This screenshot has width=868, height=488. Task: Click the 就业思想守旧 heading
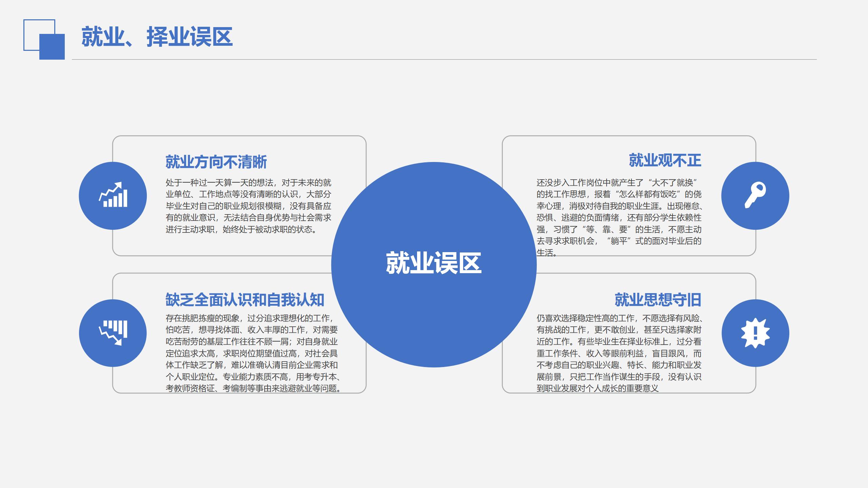point(657,300)
